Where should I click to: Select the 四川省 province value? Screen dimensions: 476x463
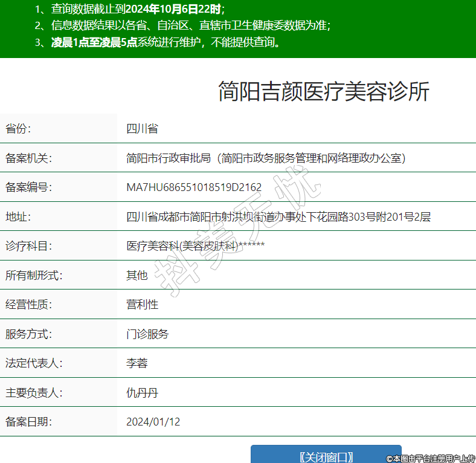pos(142,129)
